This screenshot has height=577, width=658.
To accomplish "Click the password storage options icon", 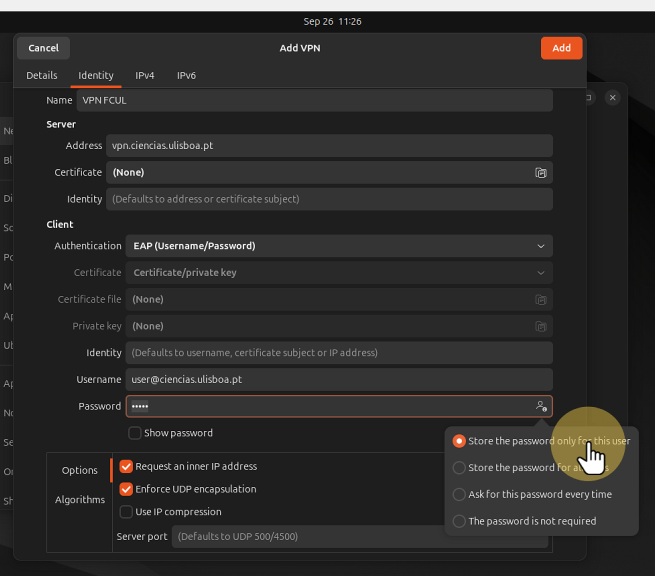I will click(x=540, y=407).
